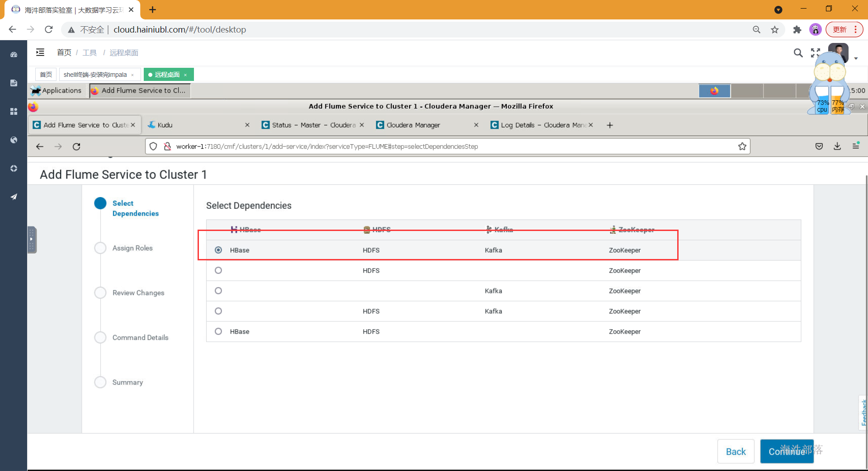Switch to Status - Master Firefox tab

pyautogui.click(x=312, y=125)
